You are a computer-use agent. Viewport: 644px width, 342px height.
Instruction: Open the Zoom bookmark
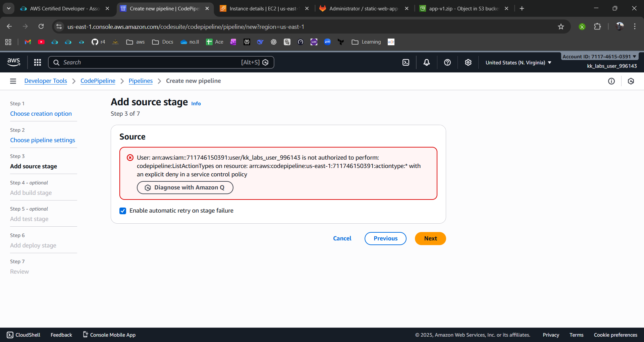327,42
